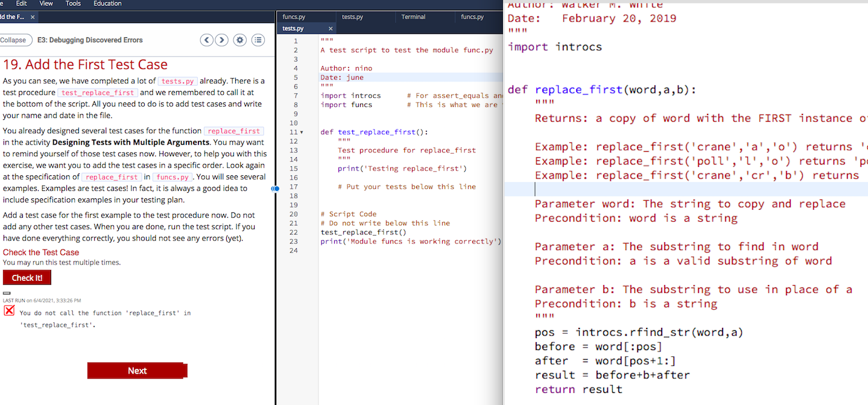Open the guide table of contents list icon
Image resolution: width=868 pixels, height=405 pixels.
258,40
